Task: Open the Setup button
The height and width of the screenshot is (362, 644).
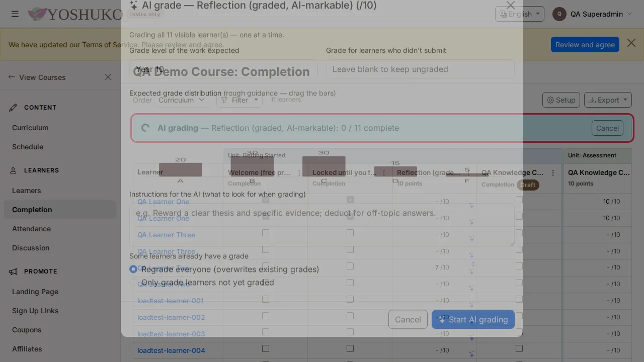Action: click(x=561, y=100)
